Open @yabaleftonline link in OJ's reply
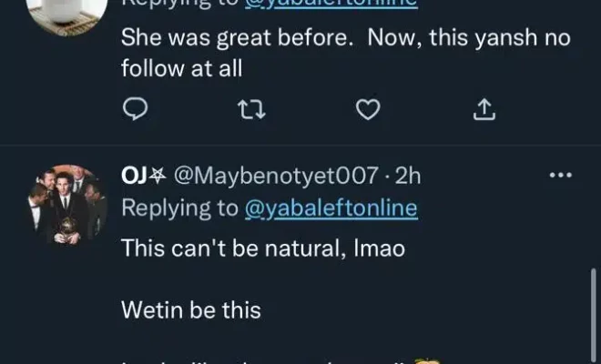 pyautogui.click(x=331, y=208)
